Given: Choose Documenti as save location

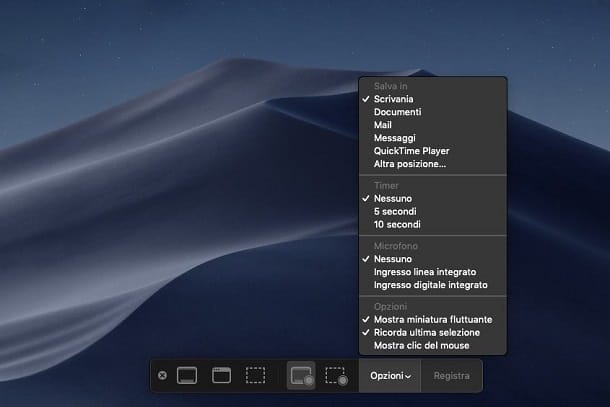Looking at the screenshot, I should pos(433,112).
